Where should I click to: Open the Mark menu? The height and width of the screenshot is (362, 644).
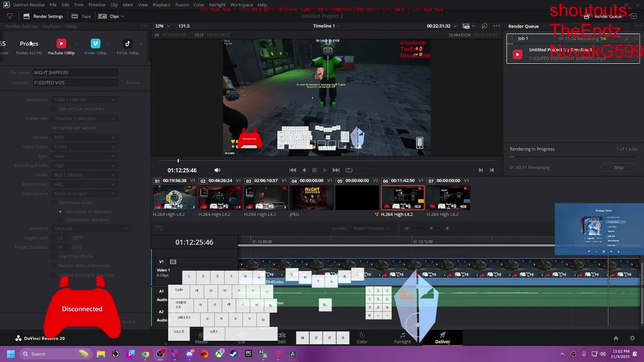coord(128,5)
